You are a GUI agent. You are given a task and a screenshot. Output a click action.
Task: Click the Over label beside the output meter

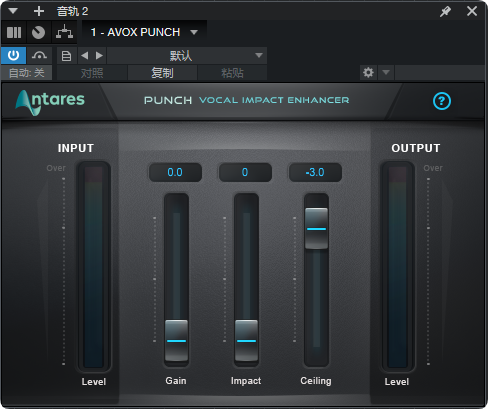pos(433,168)
